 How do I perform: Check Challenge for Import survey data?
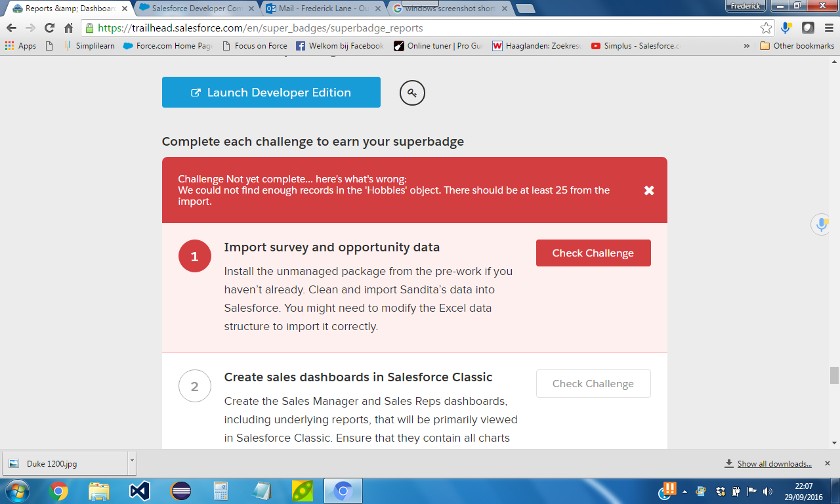click(593, 253)
